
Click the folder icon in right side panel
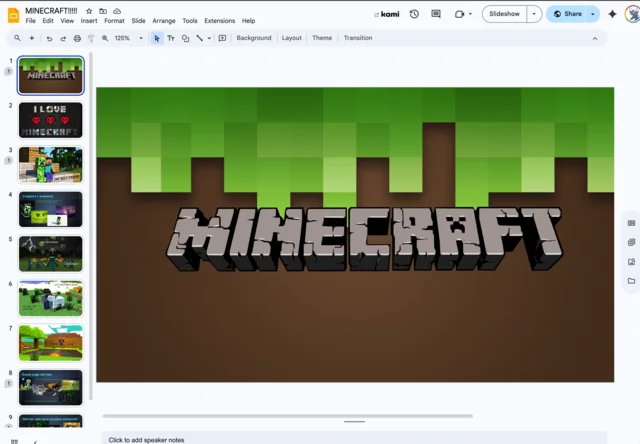click(631, 281)
